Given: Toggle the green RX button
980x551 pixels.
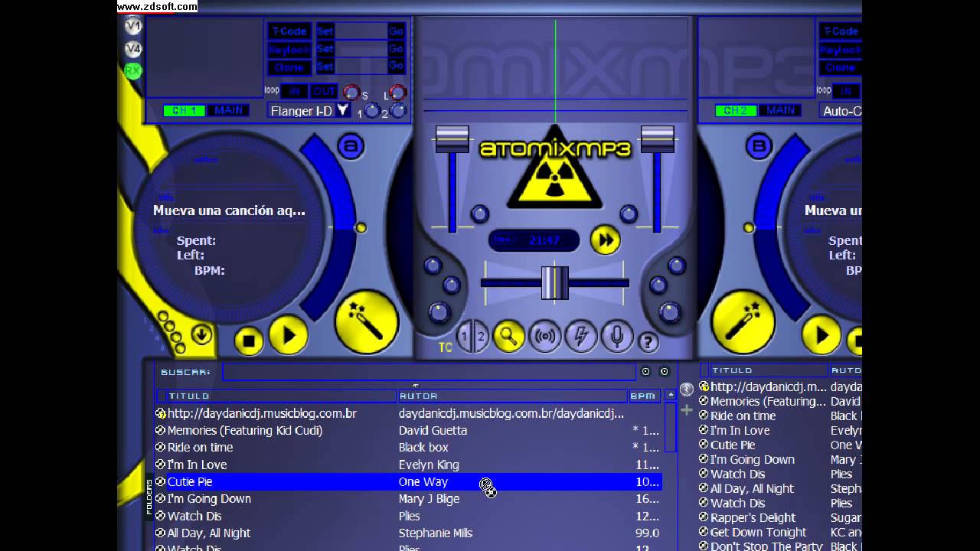Looking at the screenshot, I should (133, 71).
